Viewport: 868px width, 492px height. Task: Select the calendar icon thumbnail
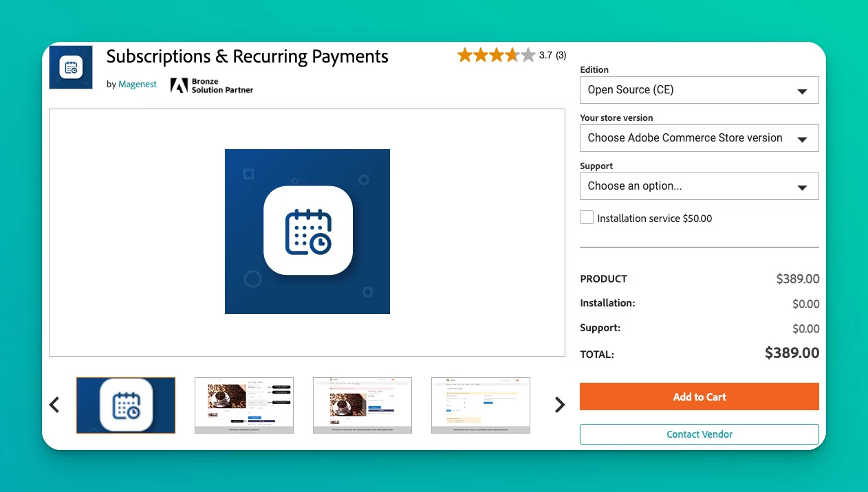click(x=126, y=405)
